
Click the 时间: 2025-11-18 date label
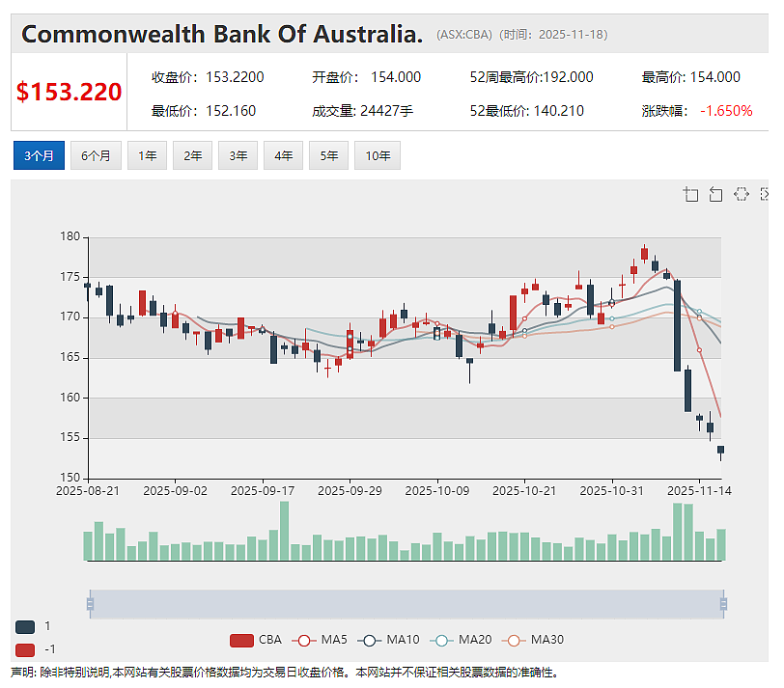click(553, 35)
